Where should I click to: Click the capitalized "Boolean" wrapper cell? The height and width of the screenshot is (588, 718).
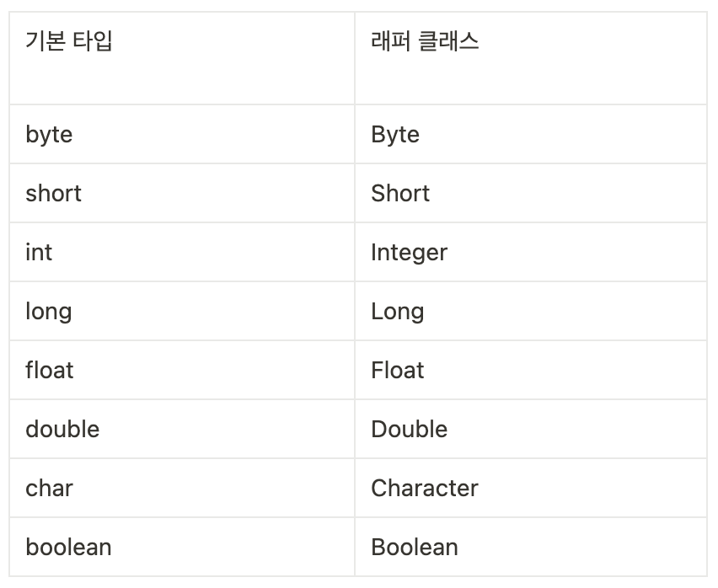coord(415,547)
